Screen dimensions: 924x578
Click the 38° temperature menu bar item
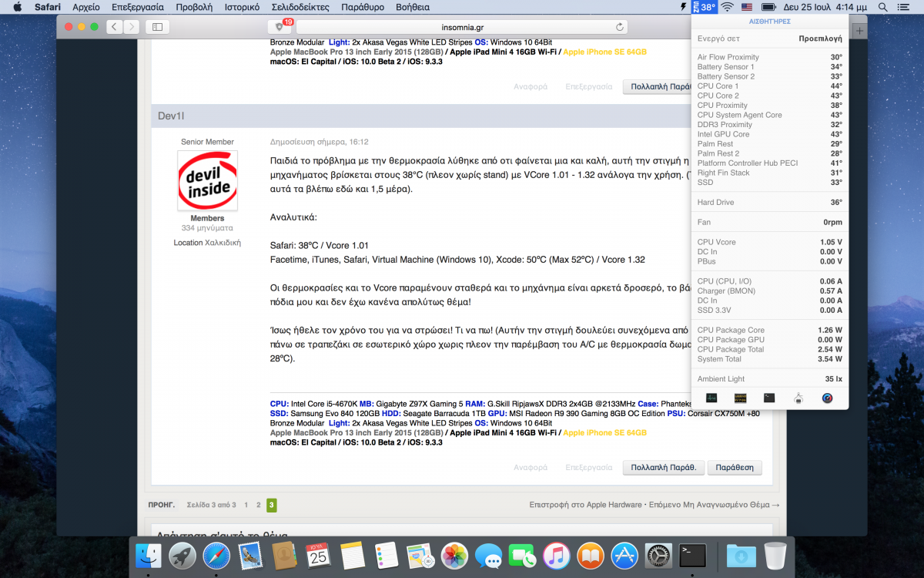click(703, 7)
